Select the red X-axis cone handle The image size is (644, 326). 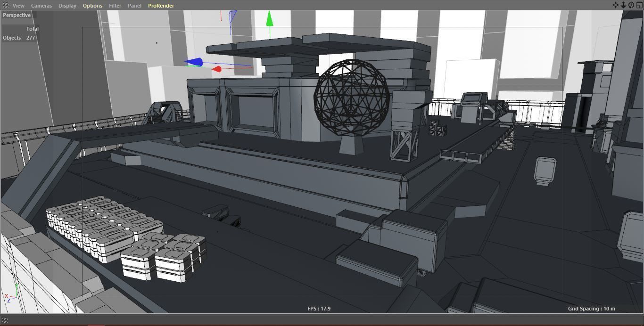(216, 69)
